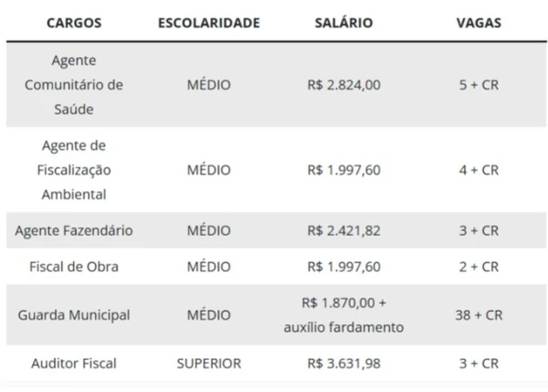The image size is (548, 392).
Task: Select Fiscal de Obra's R$ 1.997,60 salary
Action: [342, 267]
